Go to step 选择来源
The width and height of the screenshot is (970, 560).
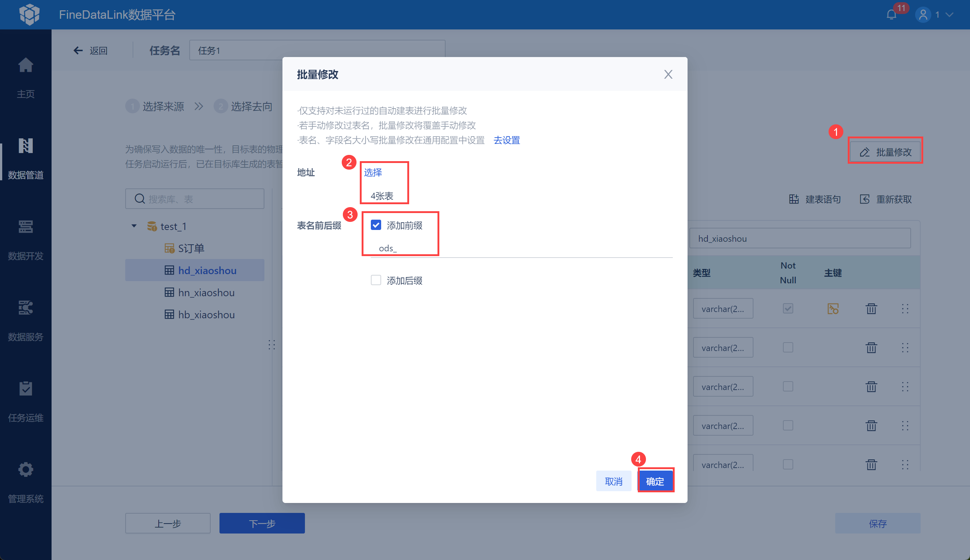pos(163,106)
